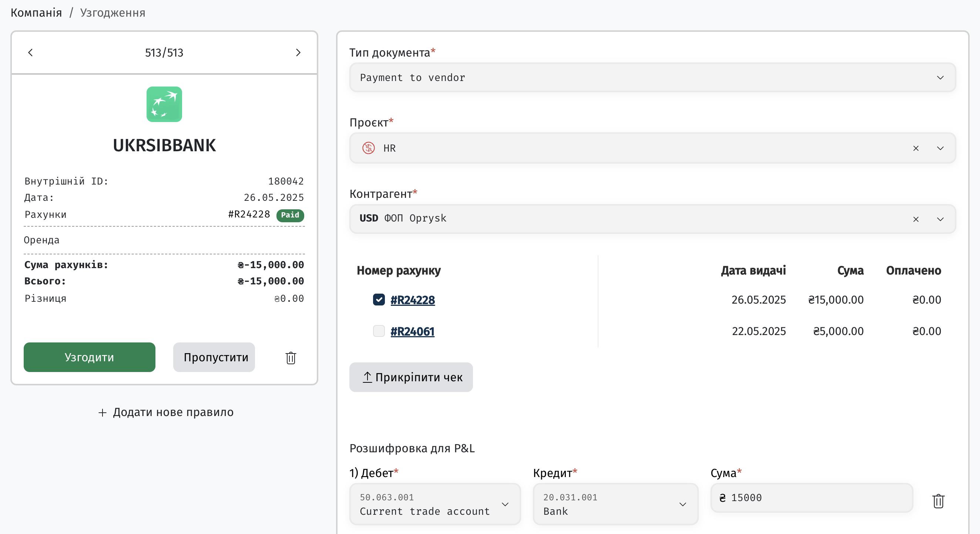Click UKRSIBBANK bank name heading
The width and height of the screenshot is (980, 534).
[x=164, y=145]
